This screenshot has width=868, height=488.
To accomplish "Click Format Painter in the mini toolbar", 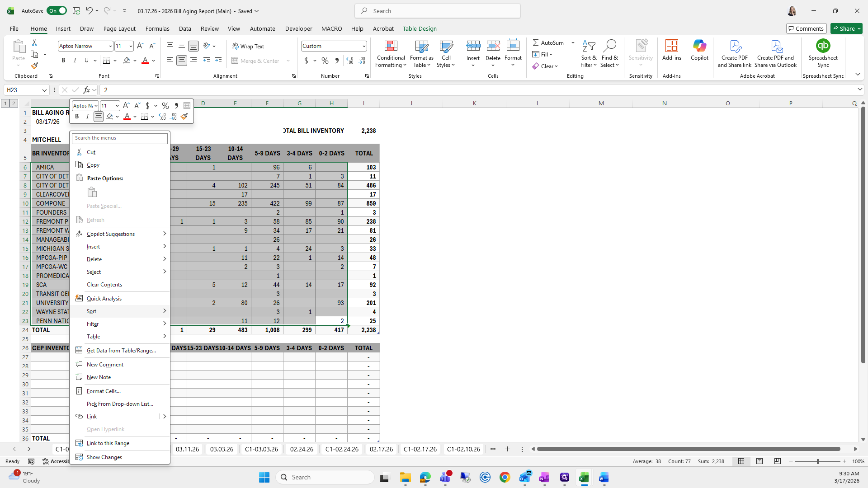I will click(x=184, y=117).
